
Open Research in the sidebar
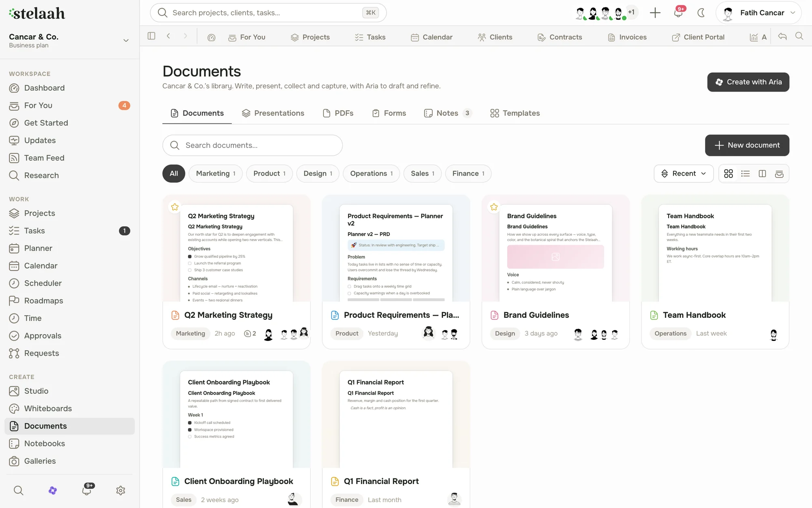coord(69,175)
